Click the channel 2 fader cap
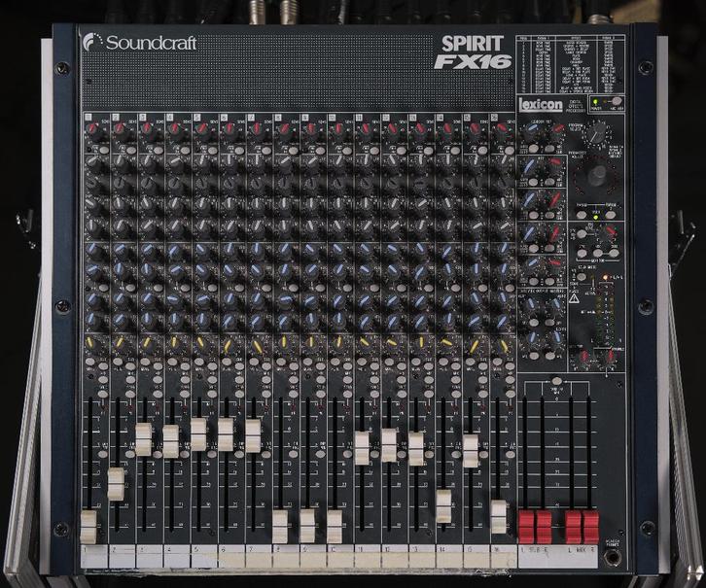Screen dimensions: 706x588 click(116, 484)
